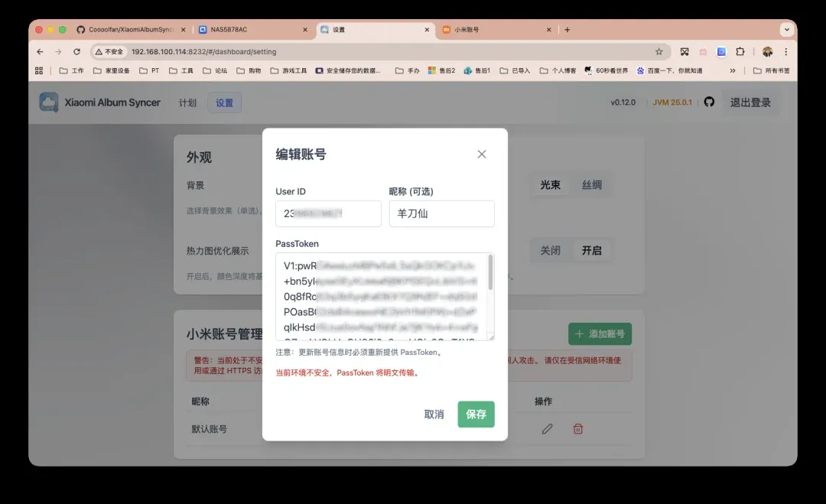Screen dimensions: 826x504
Task: Click the Xiaomi Album Syncer logo
Action: [49, 102]
